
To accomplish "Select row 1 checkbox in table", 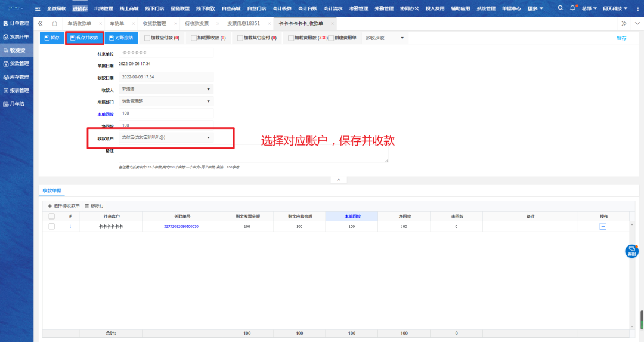I will coord(52,227).
